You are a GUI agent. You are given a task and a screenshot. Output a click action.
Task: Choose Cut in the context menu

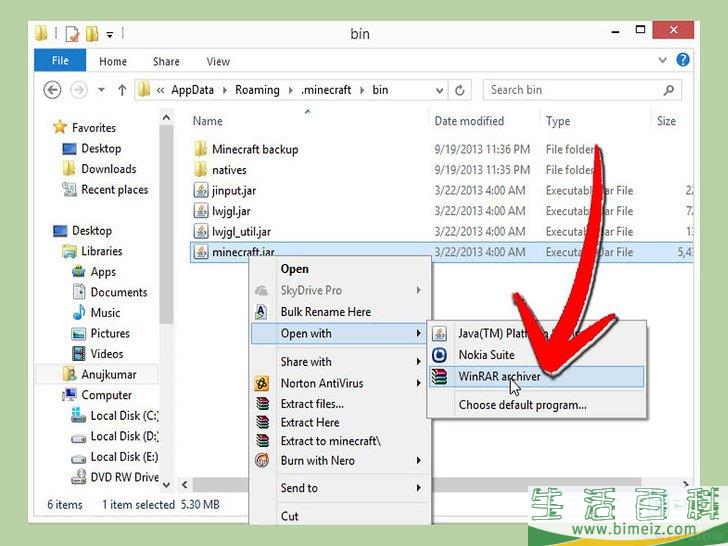click(x=290, y=516)
